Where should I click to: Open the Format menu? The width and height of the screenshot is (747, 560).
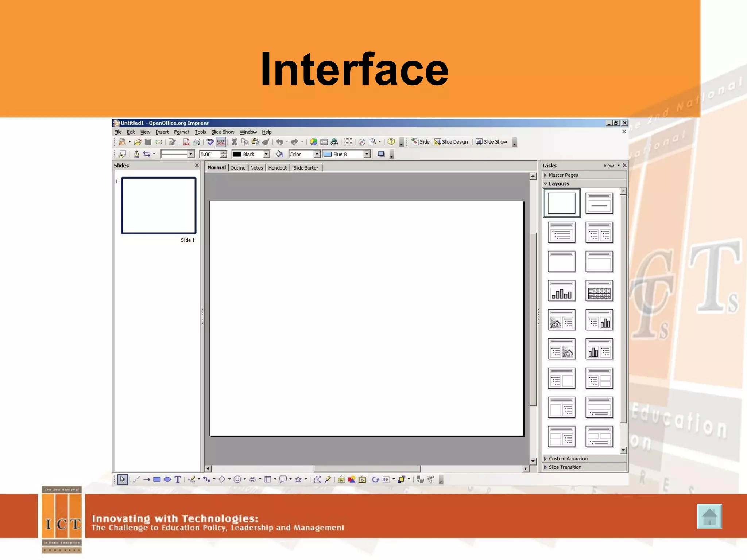click(181, 132)
